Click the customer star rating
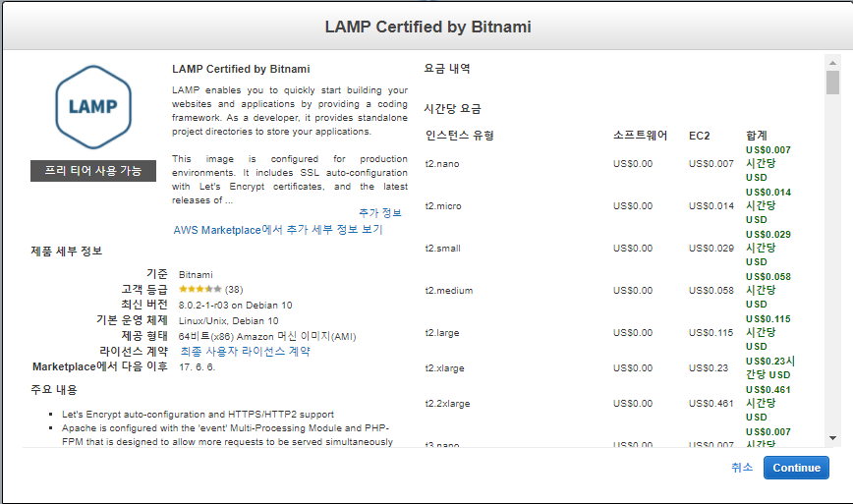The width and height of the screenshot is (853, 504). click(200, 289)
